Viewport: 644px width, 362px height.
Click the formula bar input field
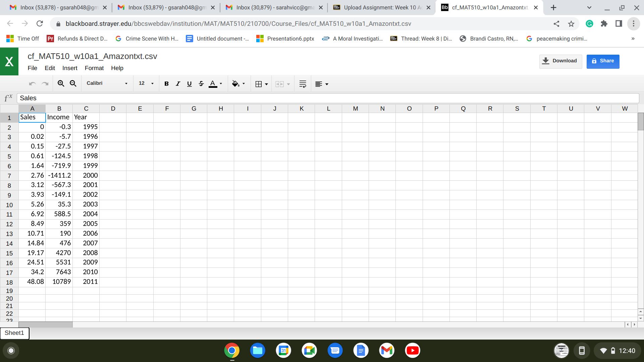pos(327,98)
